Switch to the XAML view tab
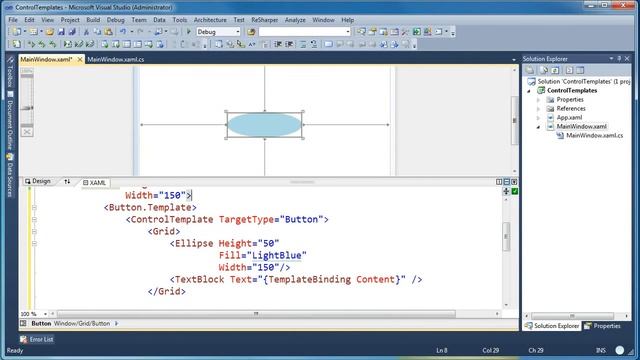This screenshot has width=640, height=360. 94,183
